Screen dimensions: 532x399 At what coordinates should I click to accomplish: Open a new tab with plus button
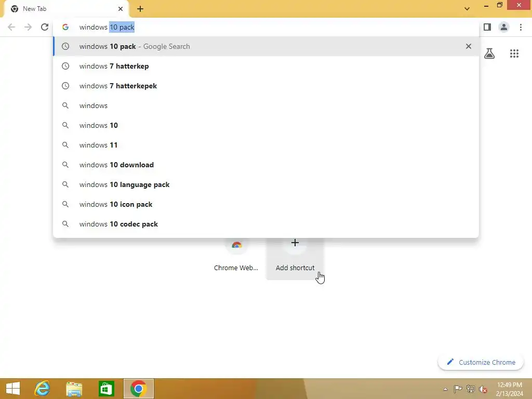140,9
